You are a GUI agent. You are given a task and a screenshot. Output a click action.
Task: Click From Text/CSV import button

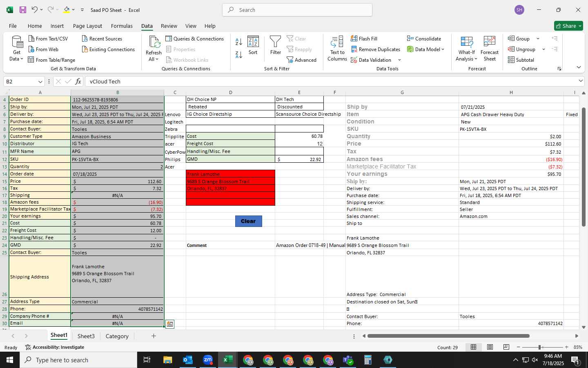(x=48, y=38)
